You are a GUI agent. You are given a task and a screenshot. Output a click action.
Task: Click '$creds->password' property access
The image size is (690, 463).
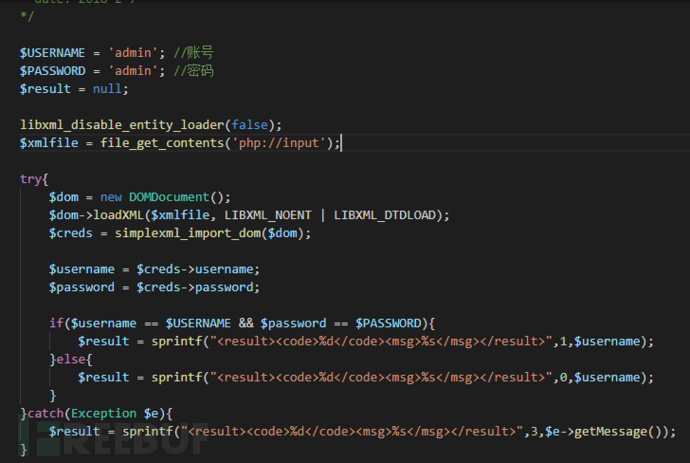click(x=195, y=287)
